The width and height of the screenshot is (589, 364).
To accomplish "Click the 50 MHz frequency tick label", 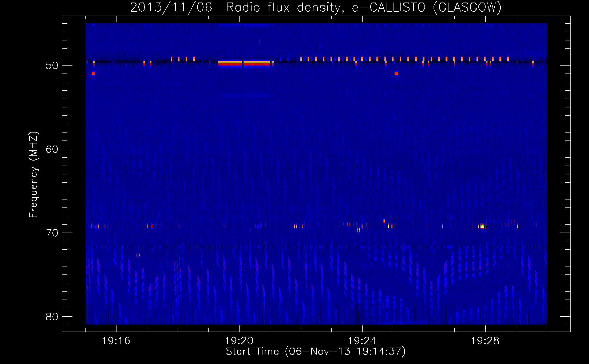I will (x=52, y=66).
